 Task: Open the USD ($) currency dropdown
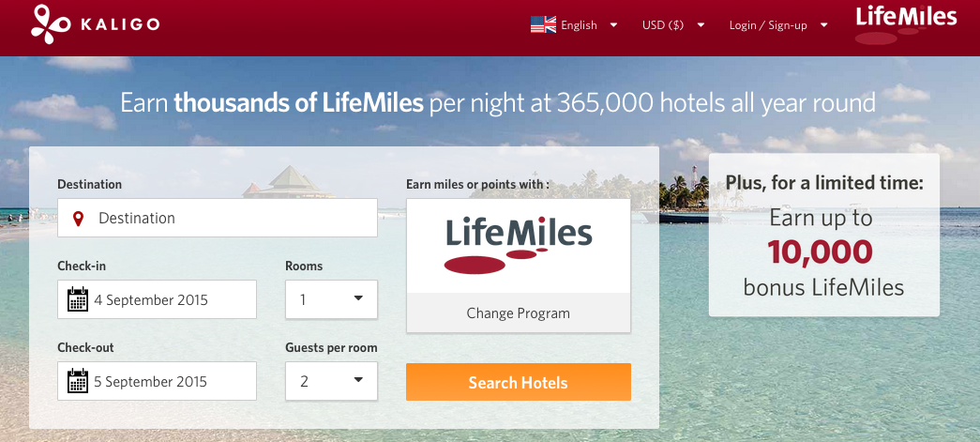pyautogui.click(x=673, y=25)
